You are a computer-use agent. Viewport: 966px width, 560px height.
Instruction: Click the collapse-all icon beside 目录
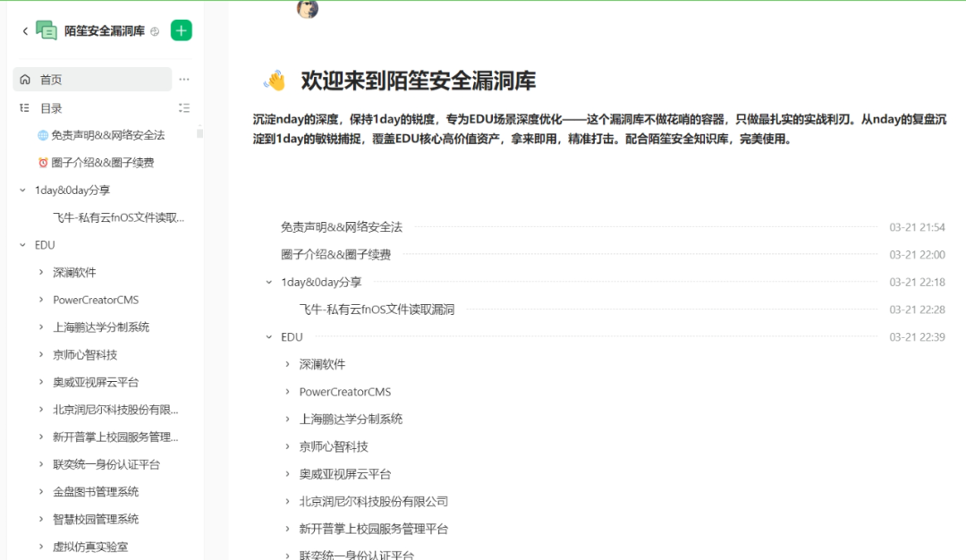tap(184, 108)
